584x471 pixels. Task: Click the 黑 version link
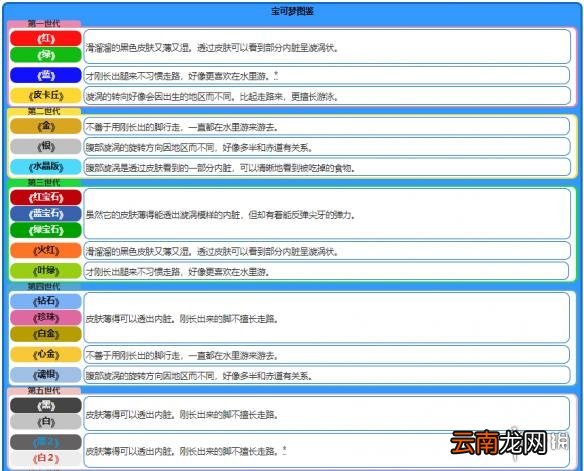[46, 405]
